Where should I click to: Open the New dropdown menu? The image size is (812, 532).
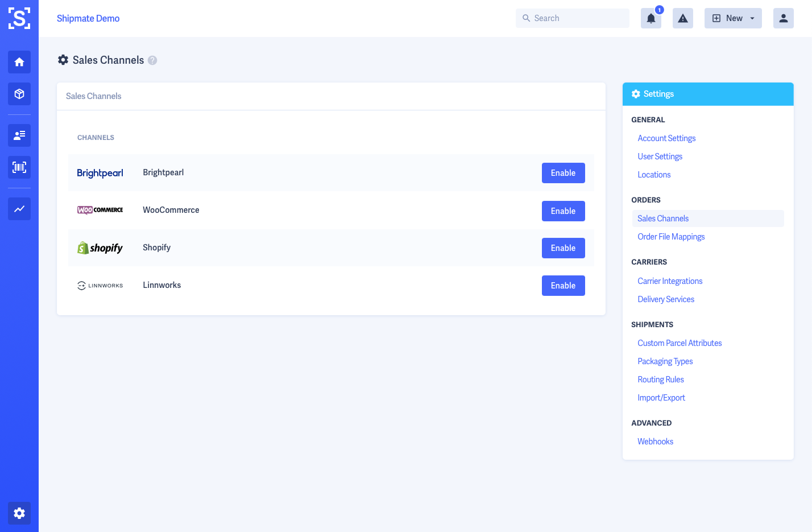(733, 18)
